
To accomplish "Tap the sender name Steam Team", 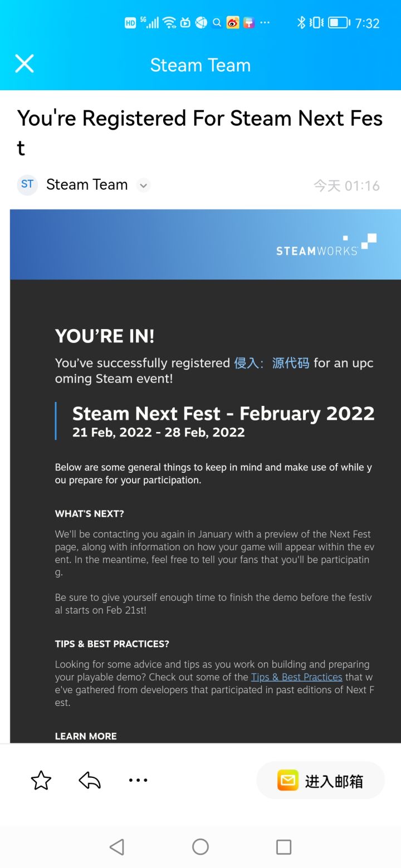I will [87, 185].
